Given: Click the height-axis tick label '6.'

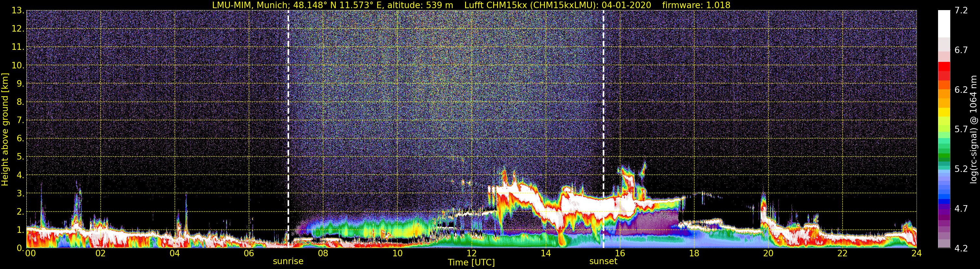Looking at the screenshot, I should click(20, 139).
